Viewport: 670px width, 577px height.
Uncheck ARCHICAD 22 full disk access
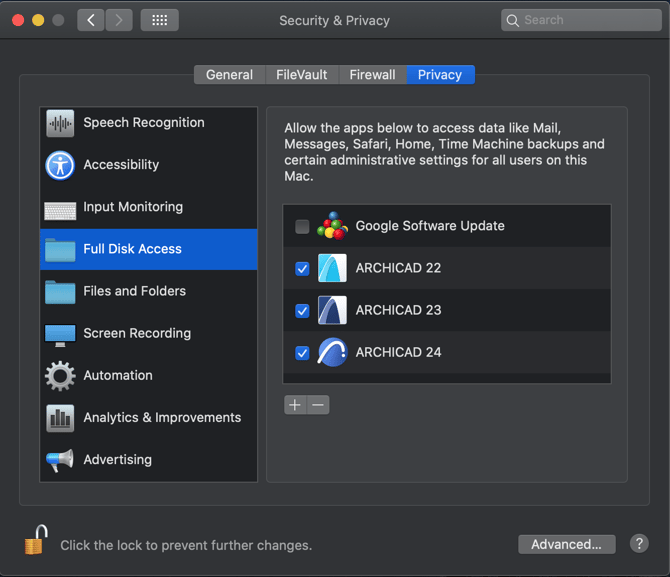(x=302, y=269)
